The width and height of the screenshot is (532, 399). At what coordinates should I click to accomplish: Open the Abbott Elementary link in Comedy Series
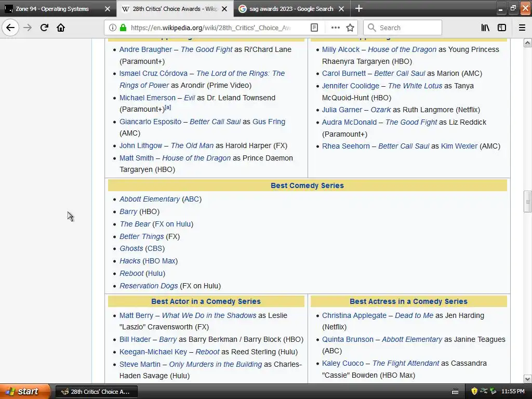click(149, 199)
